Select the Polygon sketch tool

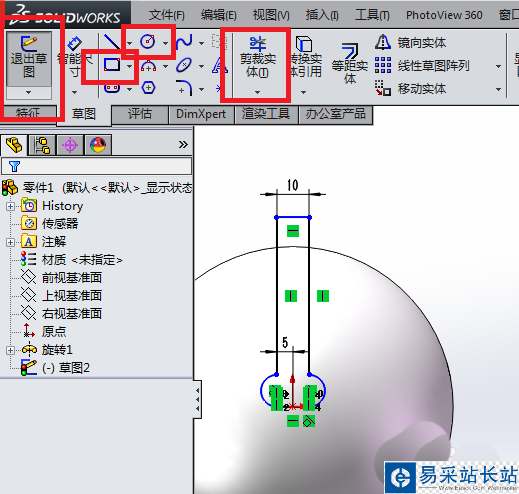click(148, 88)
